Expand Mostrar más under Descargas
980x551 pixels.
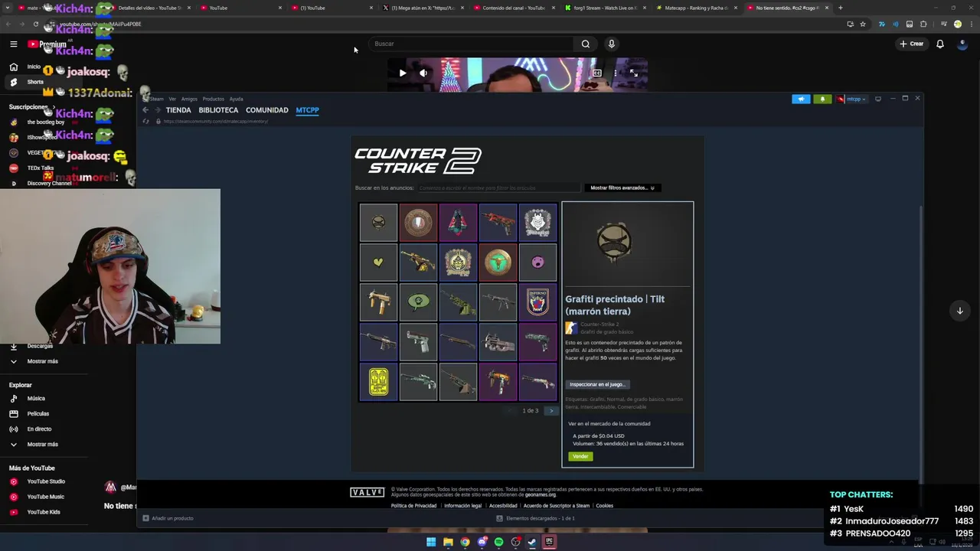pyautogui.click(x=42, y=361)
